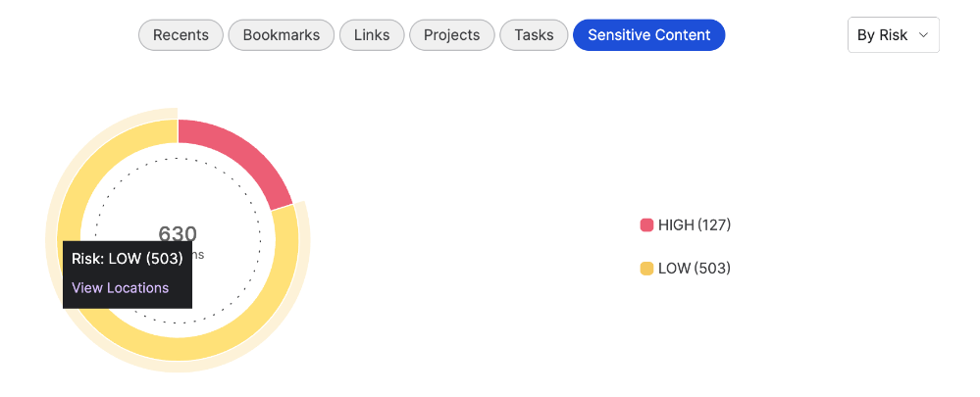Open the Bookmarks tab

282,35
